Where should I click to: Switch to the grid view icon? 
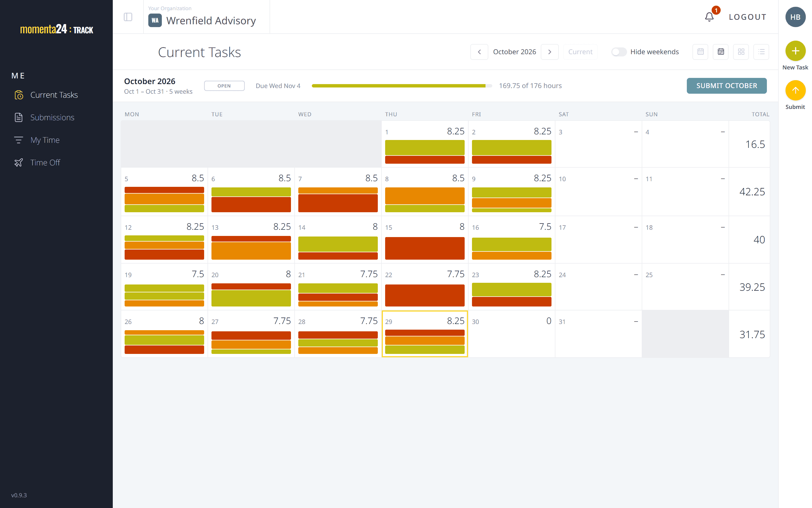(x=741, y=52)
